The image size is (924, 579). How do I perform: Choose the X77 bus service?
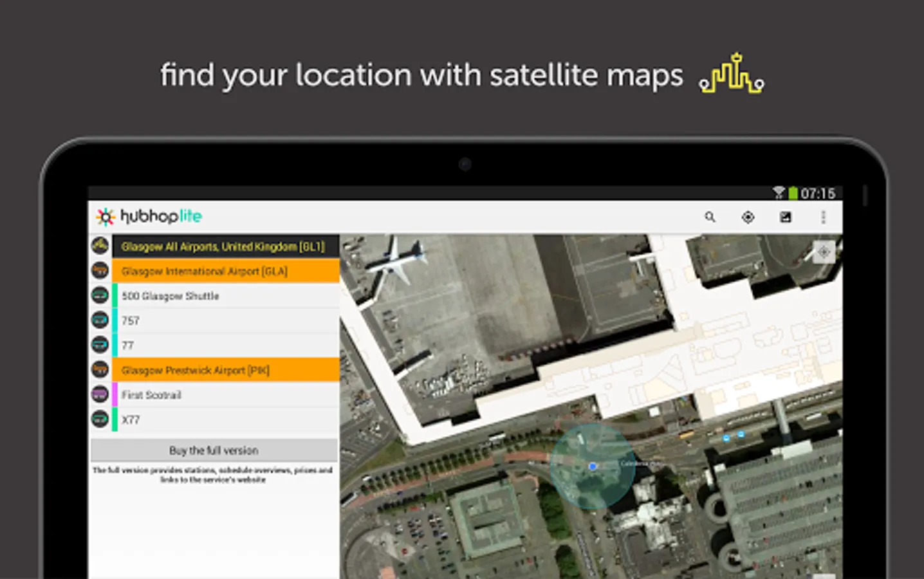pos(226,419)
